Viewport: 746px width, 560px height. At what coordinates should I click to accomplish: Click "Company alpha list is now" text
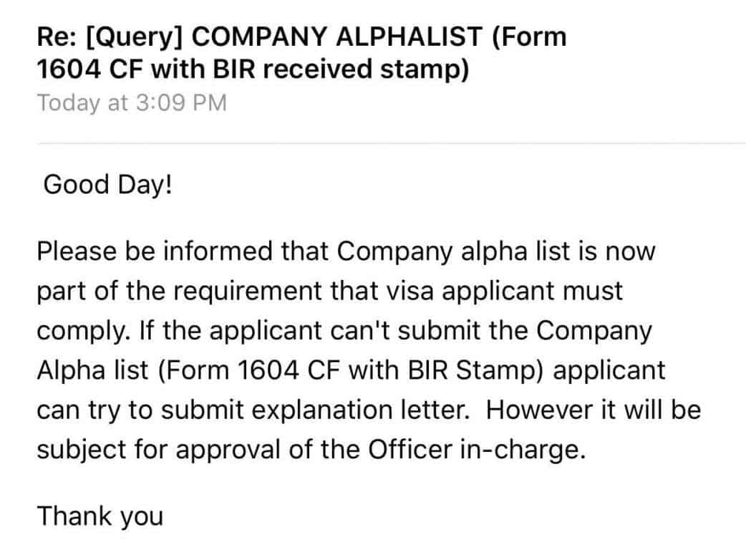click(x=494, y=251)
